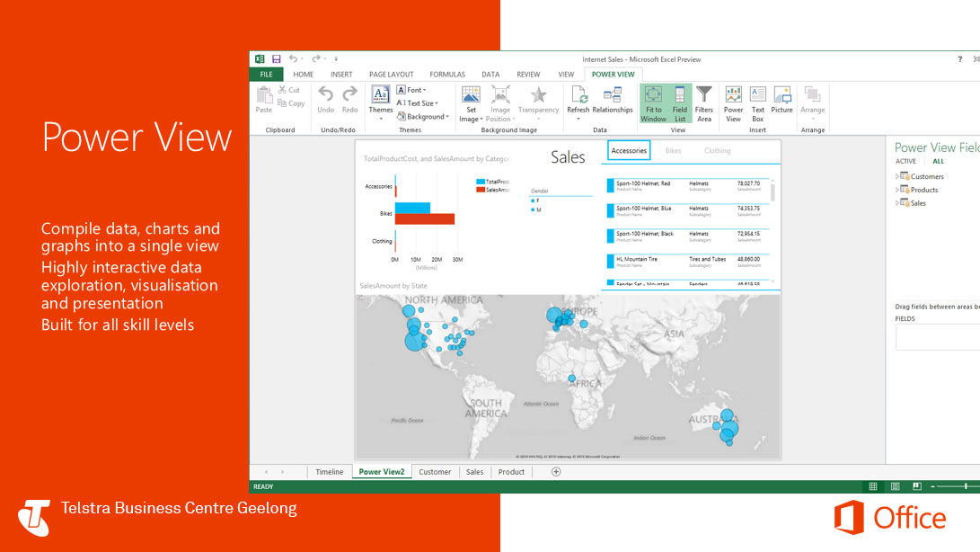Viewport: 980px width, 552px height.
Task: Select the Bikes tile tab
Action: (x=673, y=150)
